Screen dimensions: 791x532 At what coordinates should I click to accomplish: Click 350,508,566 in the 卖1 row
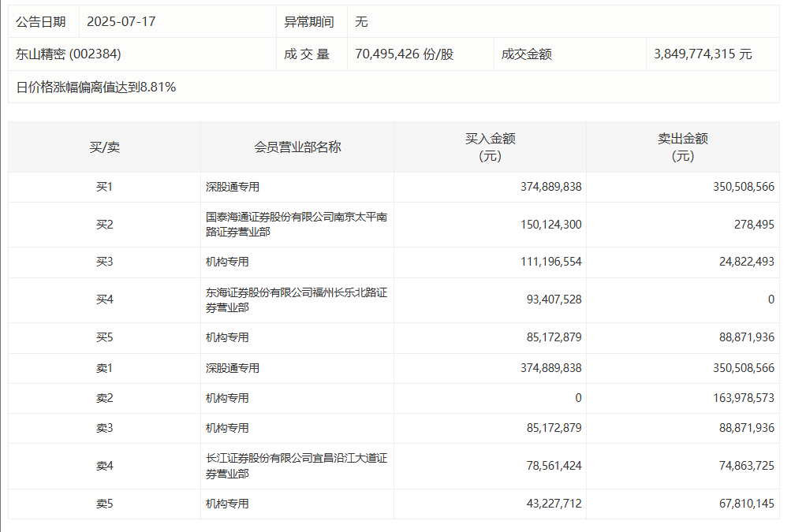[x=744, y=368]
